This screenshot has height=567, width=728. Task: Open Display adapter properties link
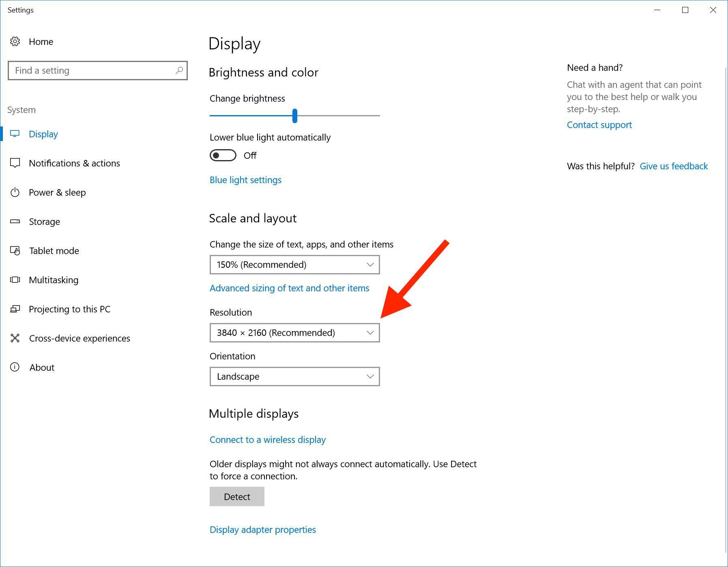tap(262, 530)
